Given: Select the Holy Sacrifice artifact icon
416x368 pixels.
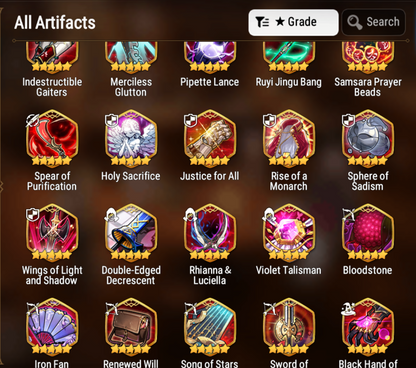Looking at the screenshot, I should [131, 138].
